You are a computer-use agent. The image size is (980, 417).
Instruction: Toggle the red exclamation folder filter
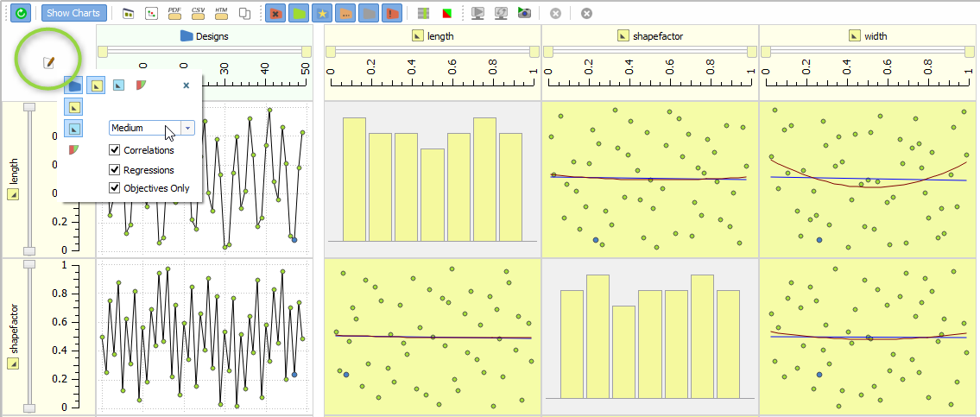click(x=391, y=12)
